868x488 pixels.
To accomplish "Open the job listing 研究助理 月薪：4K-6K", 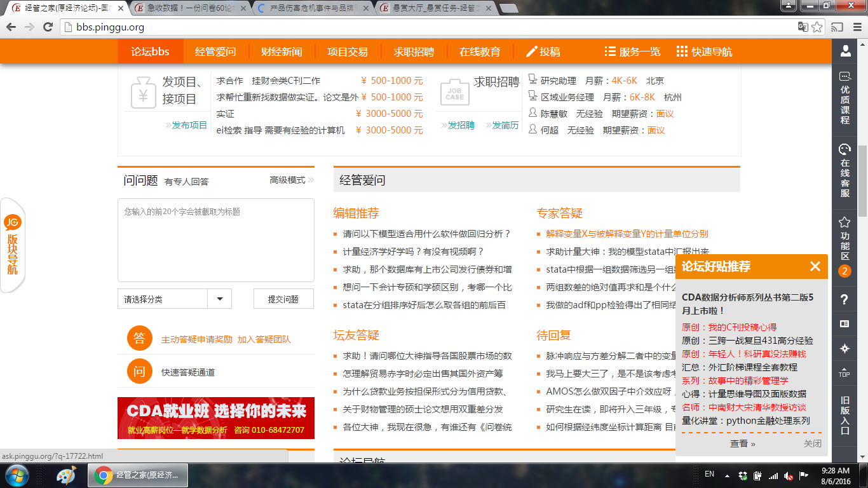I will [596, 81].
